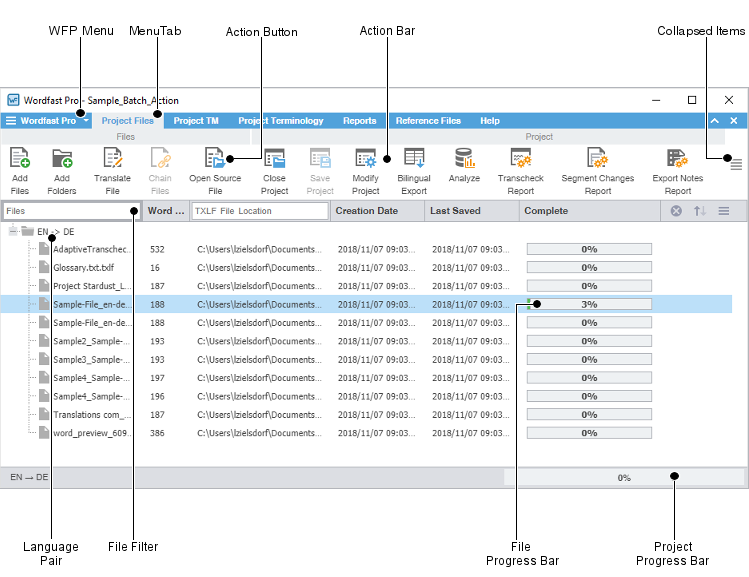
Task: Click the EN → DE status bar entry
Action: point(29,477)
